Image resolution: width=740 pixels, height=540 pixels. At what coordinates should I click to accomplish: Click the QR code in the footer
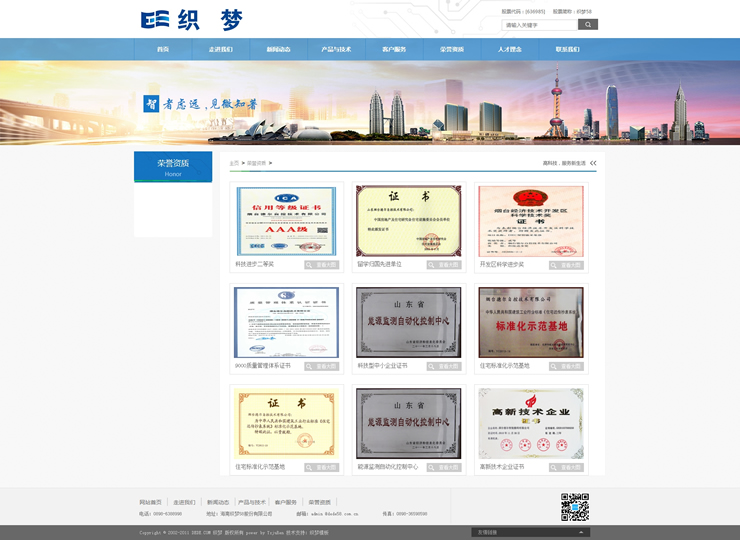tap(574, 507)
